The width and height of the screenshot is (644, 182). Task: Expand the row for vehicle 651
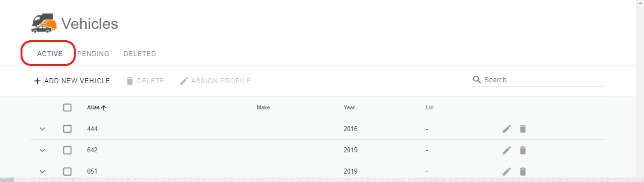(x=42, y=171)
